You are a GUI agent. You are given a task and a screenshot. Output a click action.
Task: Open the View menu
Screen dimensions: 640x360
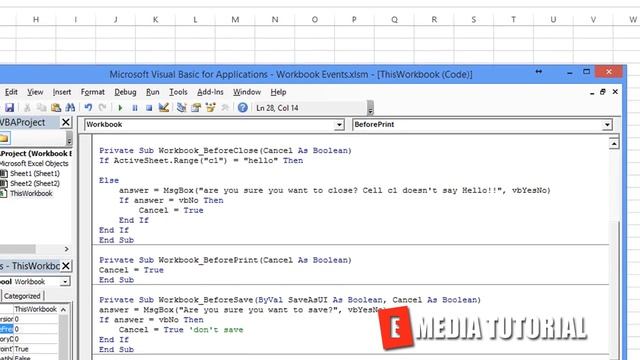[35, 92]
